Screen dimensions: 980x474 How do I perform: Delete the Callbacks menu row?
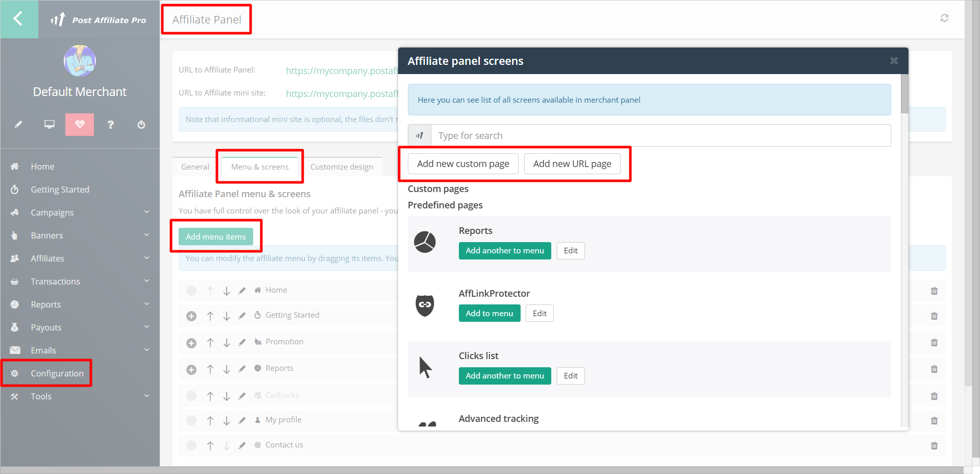934,396
